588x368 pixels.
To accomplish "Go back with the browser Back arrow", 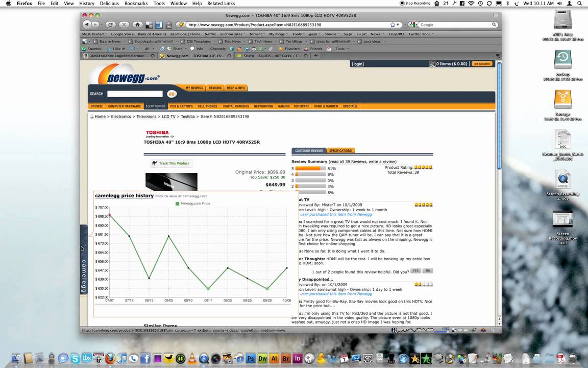I will click(x=87, y=25).
